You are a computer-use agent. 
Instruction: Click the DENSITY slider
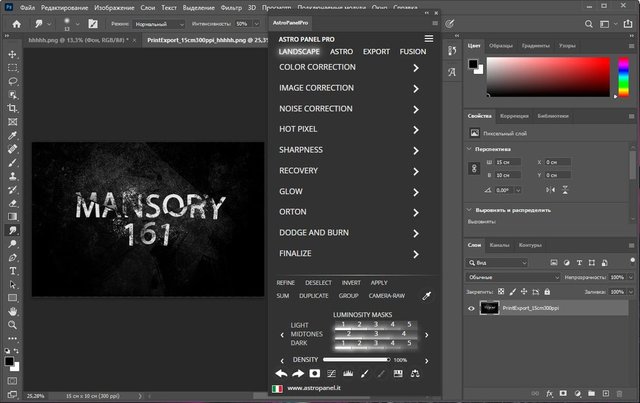coord(356,360)
